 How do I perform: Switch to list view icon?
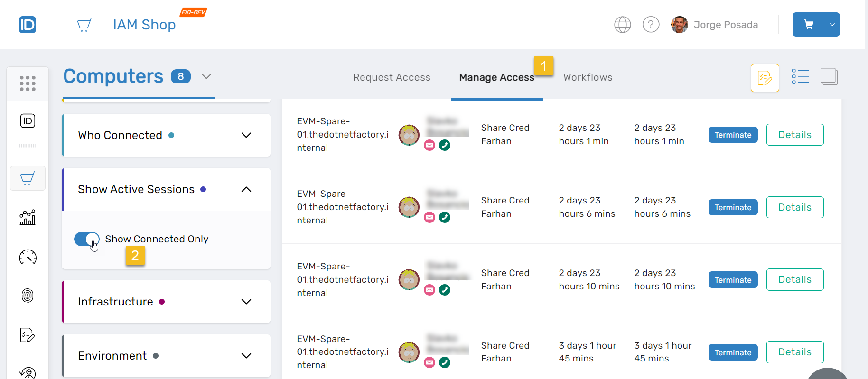click(800, 77)
